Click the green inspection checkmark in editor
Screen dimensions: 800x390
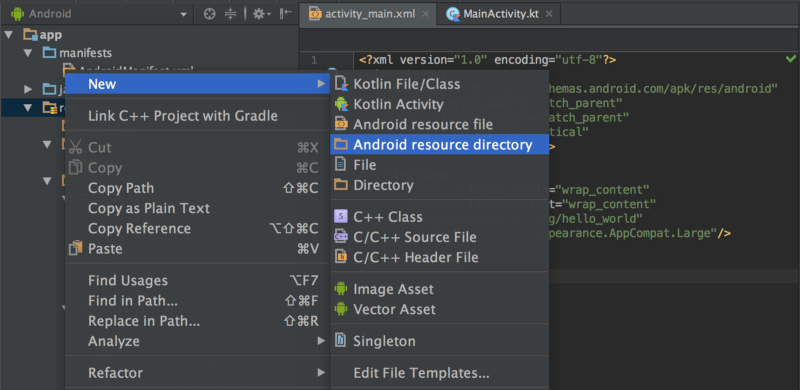tap(791, 59)
